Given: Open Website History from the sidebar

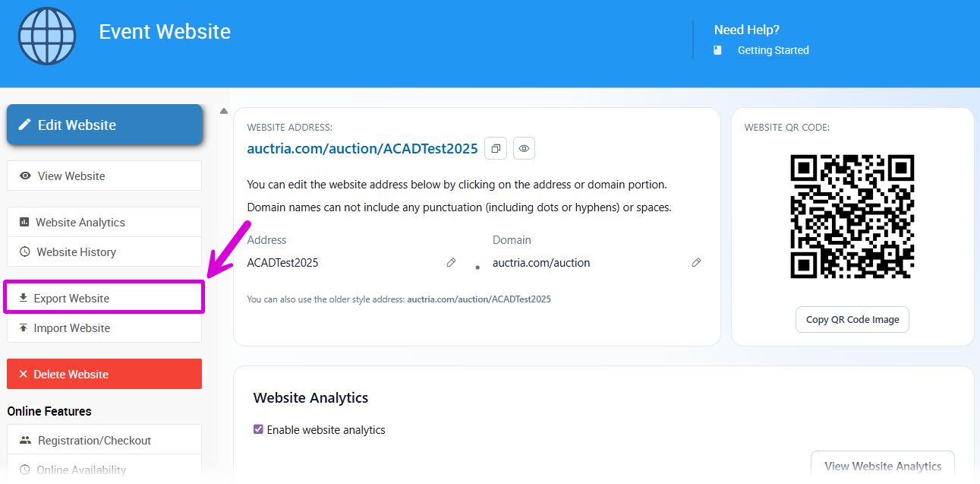Looking at the screenshot, I should (104, 252).
